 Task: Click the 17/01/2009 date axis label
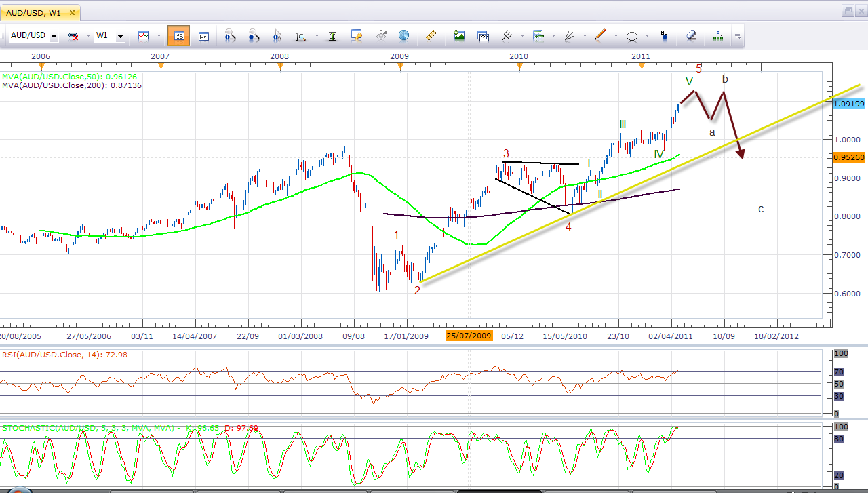pyautogui.click(x=406, y=336)
